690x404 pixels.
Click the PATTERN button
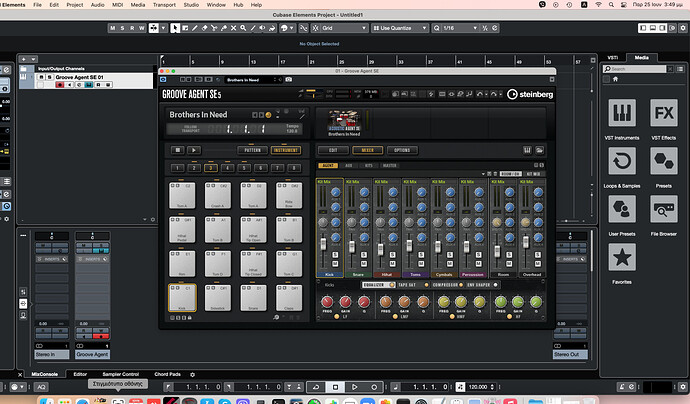click(253, 151)
